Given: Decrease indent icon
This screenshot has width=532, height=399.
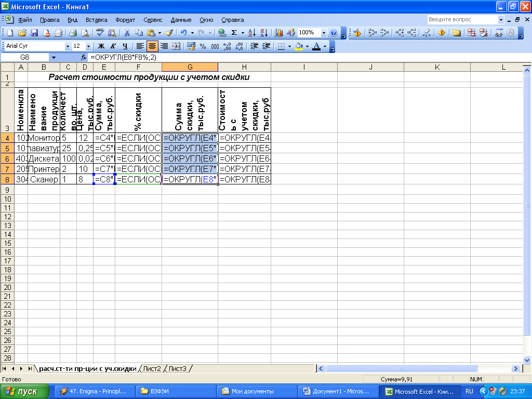Looking at the screenshot, I should [254, 46].
